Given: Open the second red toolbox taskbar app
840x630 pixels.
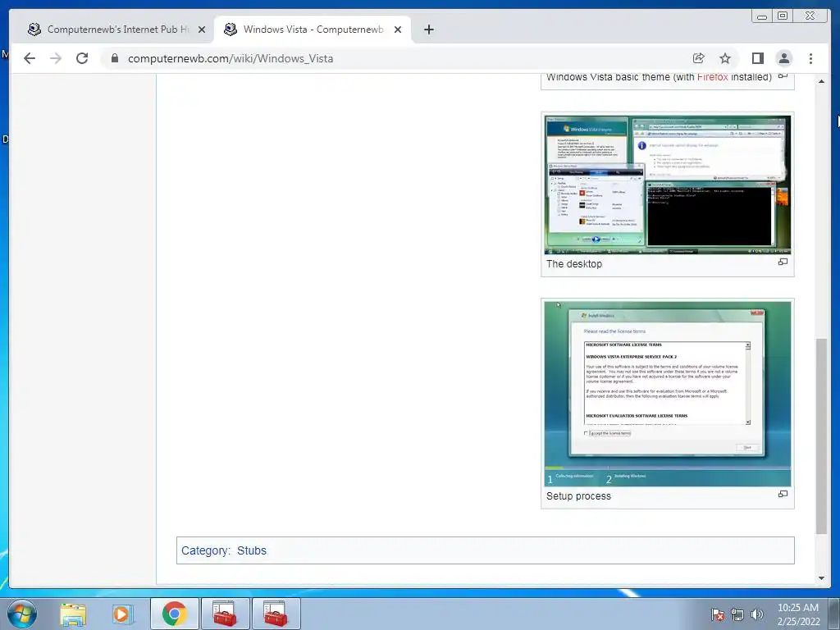Looking at the screenshot, I should pos(276,614).
